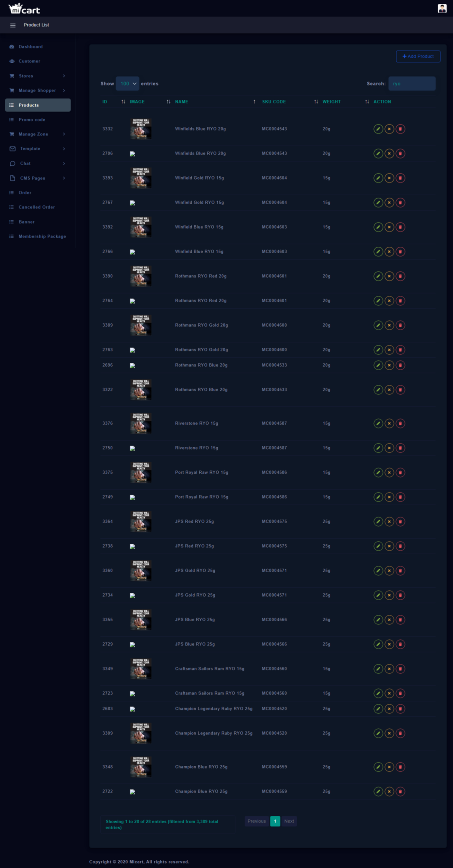453x868 pixels.
Task: Edit product 3389 Rothmans RYO Gold
Action: point(378,325)
